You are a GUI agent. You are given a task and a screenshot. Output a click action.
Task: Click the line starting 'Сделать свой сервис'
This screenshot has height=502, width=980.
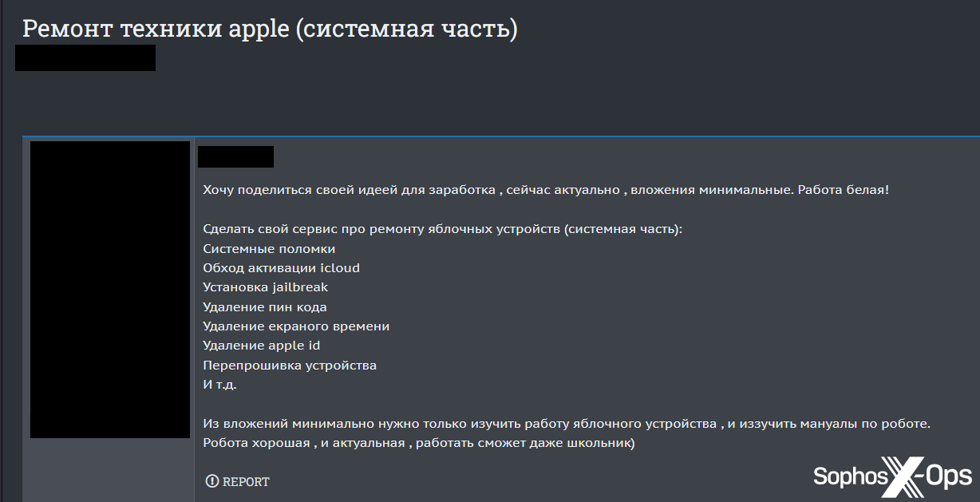[x=443, y=229]
